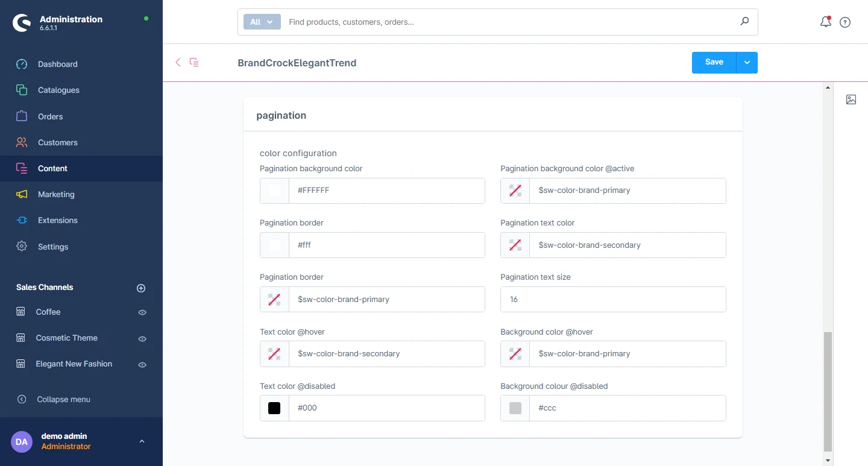This screenshot has height=466, width=868.
Task: Click the back arrow next to theme title
Action: point(178,62)
